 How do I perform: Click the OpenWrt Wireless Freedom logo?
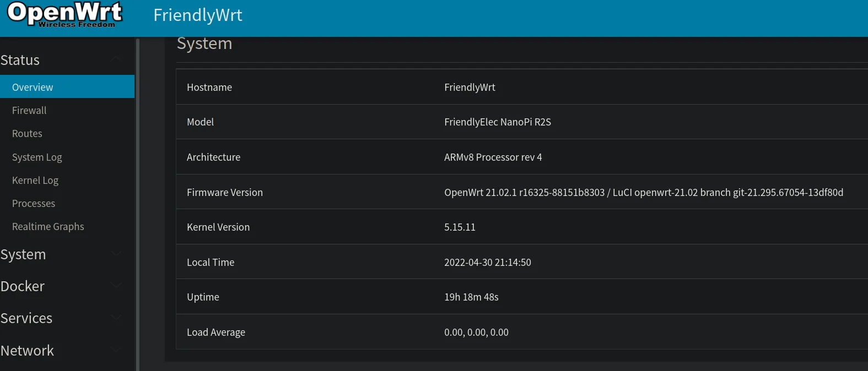pyautogui.click(x=64, y=15)
